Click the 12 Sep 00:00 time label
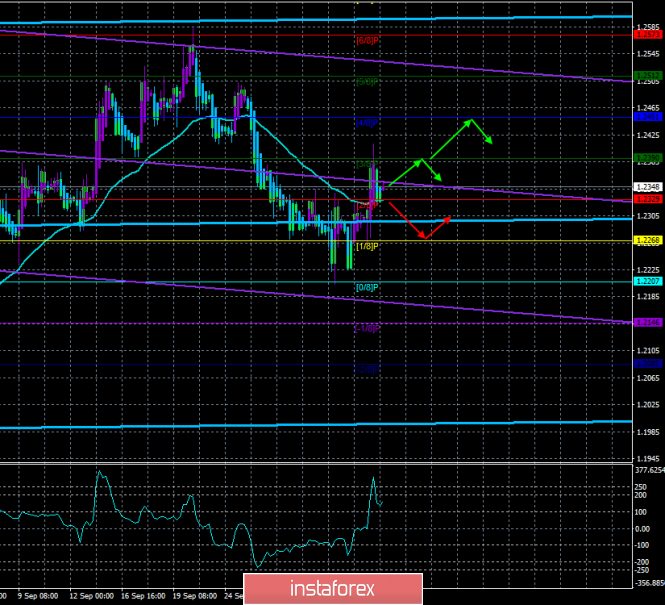The width and height of the screenshot is (665, 605). (x=92, y=596)
